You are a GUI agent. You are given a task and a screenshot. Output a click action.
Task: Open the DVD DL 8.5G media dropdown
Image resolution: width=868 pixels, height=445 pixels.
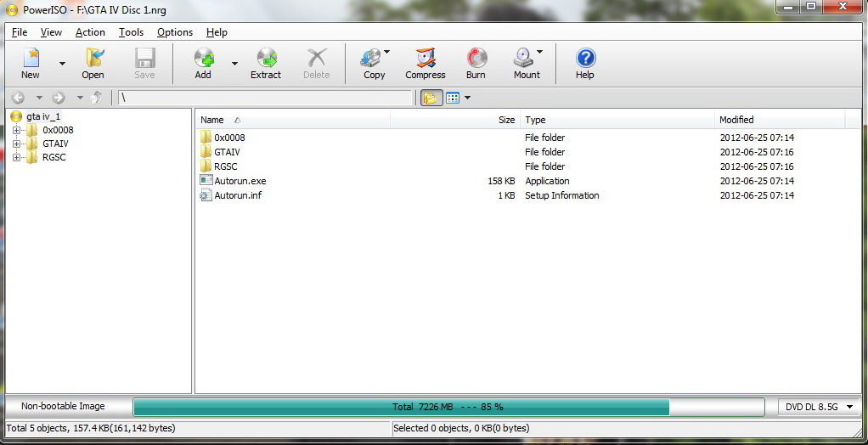[820, 407]
